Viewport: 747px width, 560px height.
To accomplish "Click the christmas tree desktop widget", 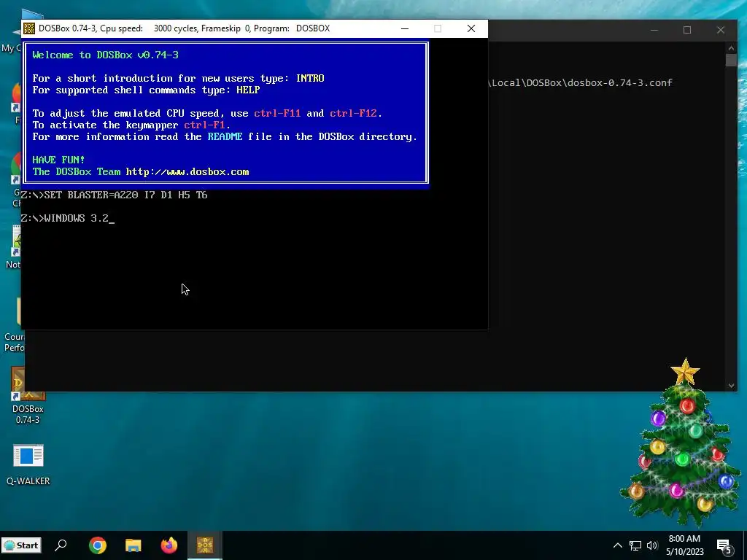I will click(x=681, y=443).
